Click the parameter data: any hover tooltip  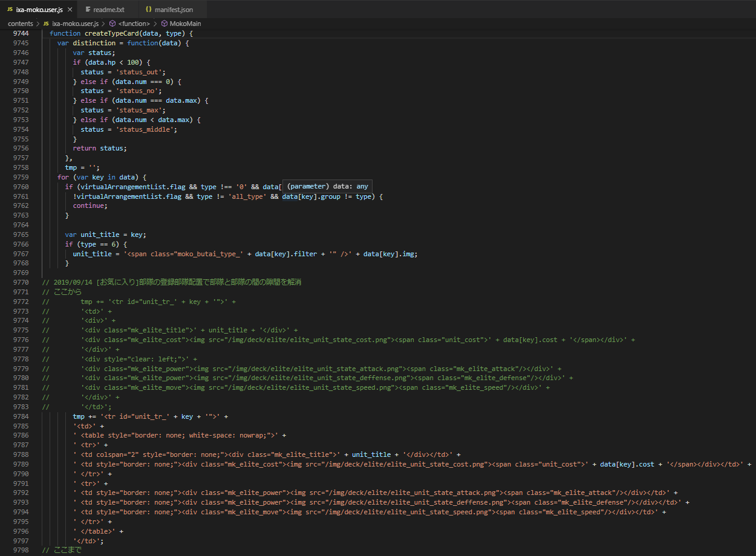327,186
